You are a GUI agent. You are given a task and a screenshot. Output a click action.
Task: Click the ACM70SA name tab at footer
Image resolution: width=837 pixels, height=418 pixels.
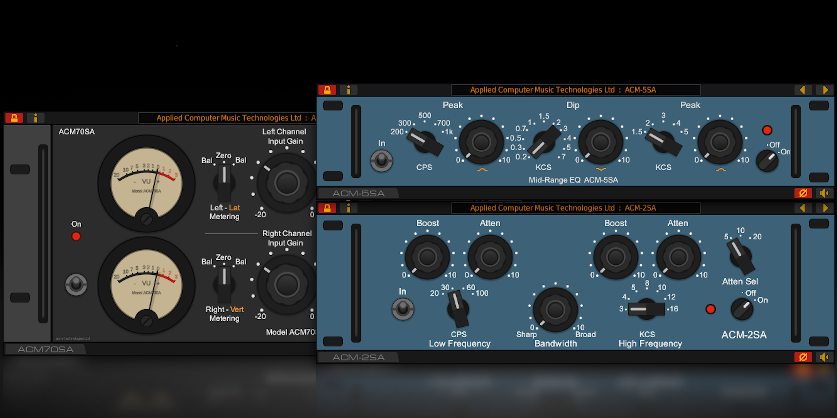click(x=45, y=349)
